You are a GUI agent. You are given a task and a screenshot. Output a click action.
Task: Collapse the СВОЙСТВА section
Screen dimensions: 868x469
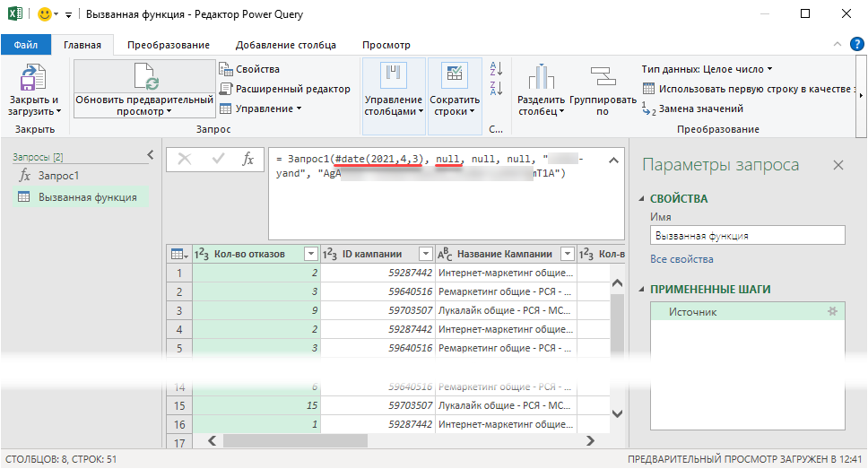642,199
